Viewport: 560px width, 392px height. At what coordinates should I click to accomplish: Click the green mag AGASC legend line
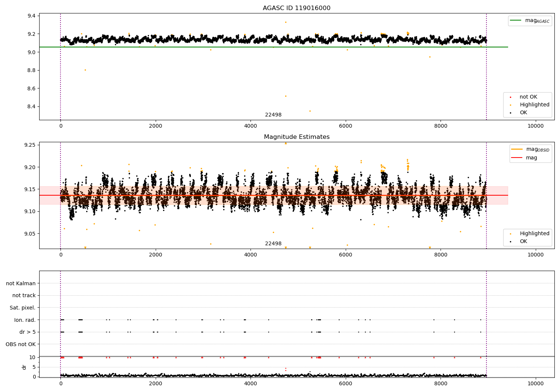point(516,21)
